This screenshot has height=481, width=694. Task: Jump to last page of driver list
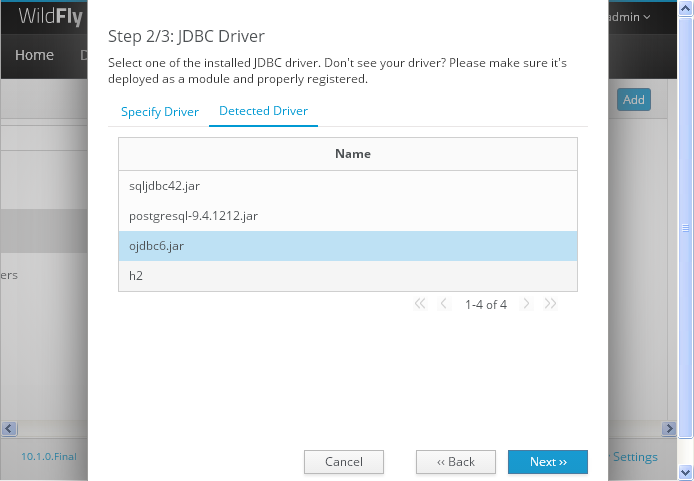point(550,304)
